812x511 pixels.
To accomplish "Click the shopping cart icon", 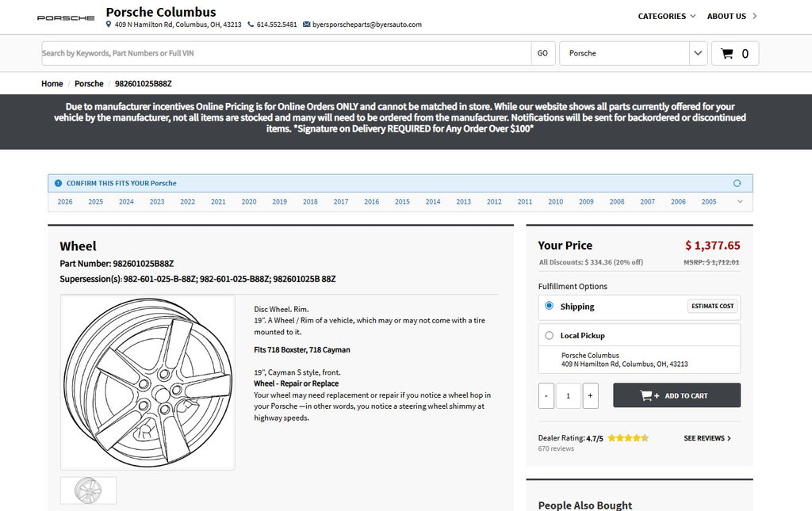I will (x=726, y=54).
